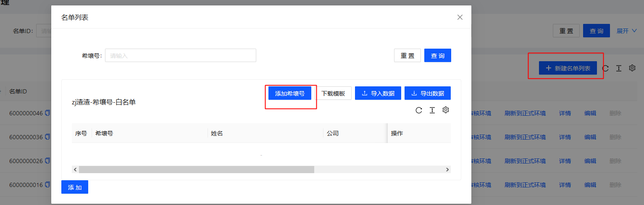
Task: Click the 添加希壤号 button
Action: pyautogui.click(x=290, y=93)
